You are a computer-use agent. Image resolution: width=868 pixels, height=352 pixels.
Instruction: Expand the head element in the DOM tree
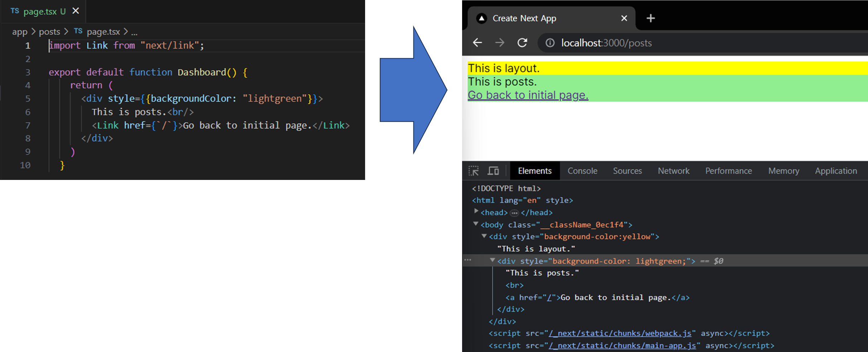tap(476, 211)
